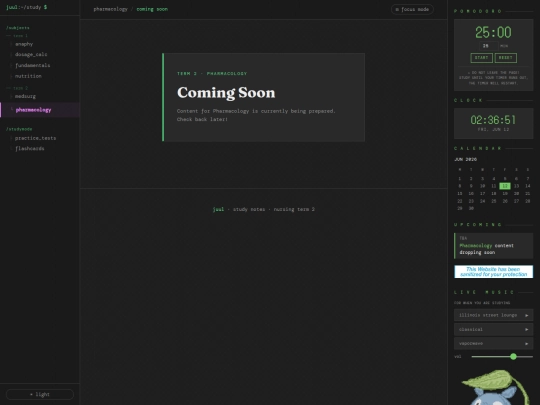Click the pomodoro minutes input field
The height and width of the screenshot is (405, 540).
[x=488, y=45]
